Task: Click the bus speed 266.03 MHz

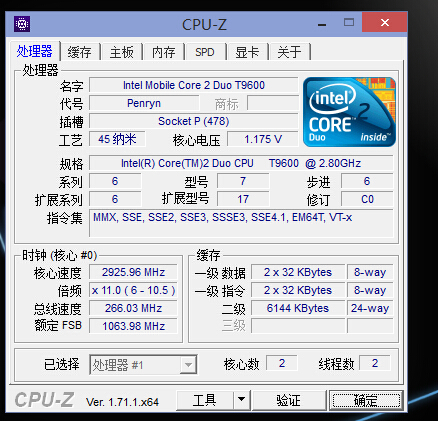Action: [133, 308]
